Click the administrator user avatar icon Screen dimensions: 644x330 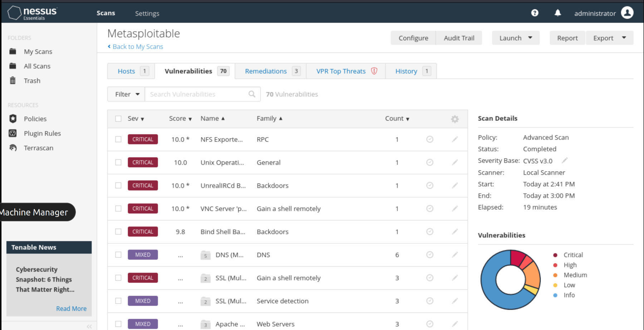[x=627, y=13]
